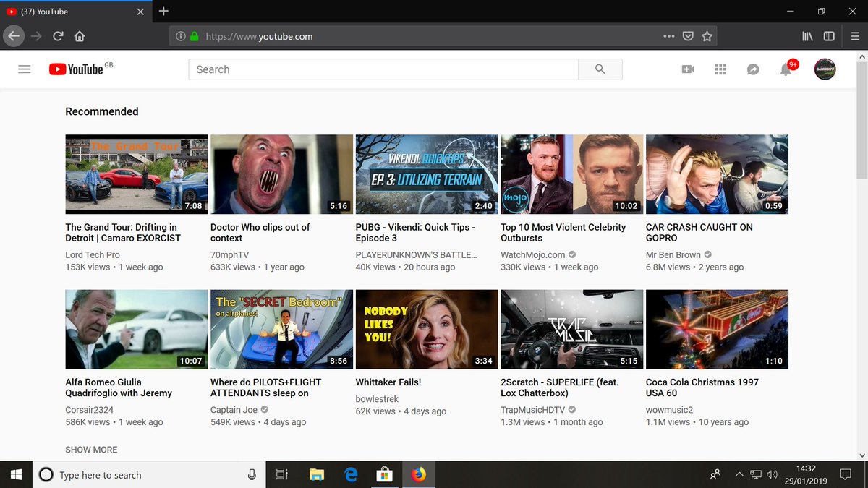Image resolution: width=868 pixels, height=488 pixels.
Task: Open Coca Cola Christmas truck thumbnail
Action: (x=717, y=330)
